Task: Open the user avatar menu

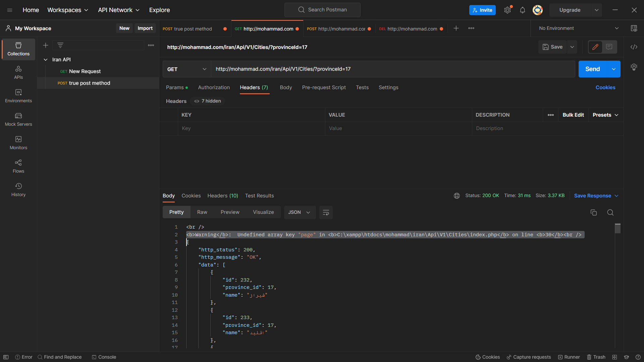Action: pyautogui.click(x=538, y=10)
